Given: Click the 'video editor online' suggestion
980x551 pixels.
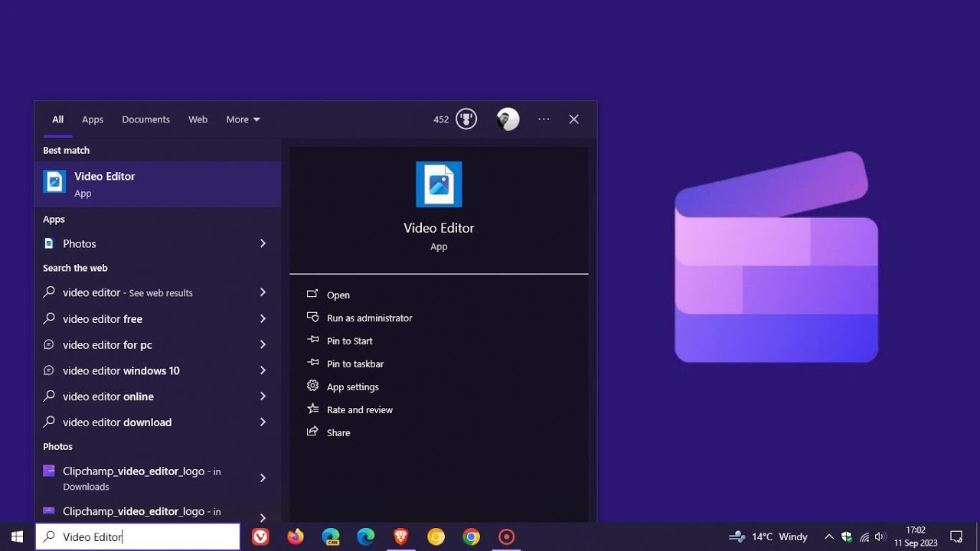Looking at the screenshot, I should pos(108,396).
